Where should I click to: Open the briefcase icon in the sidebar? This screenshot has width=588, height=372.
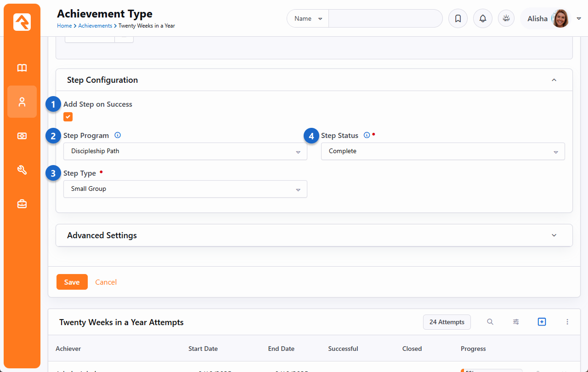[22, 204]
